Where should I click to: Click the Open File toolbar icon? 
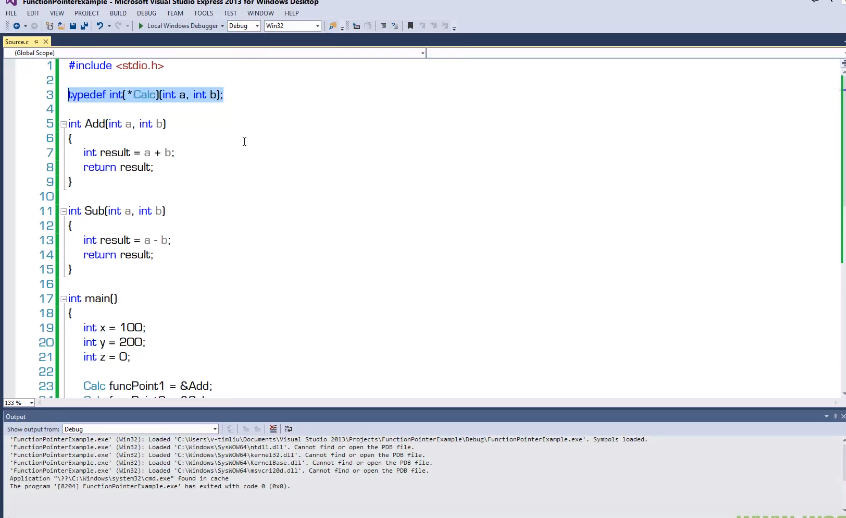click(x=61, y=26)
